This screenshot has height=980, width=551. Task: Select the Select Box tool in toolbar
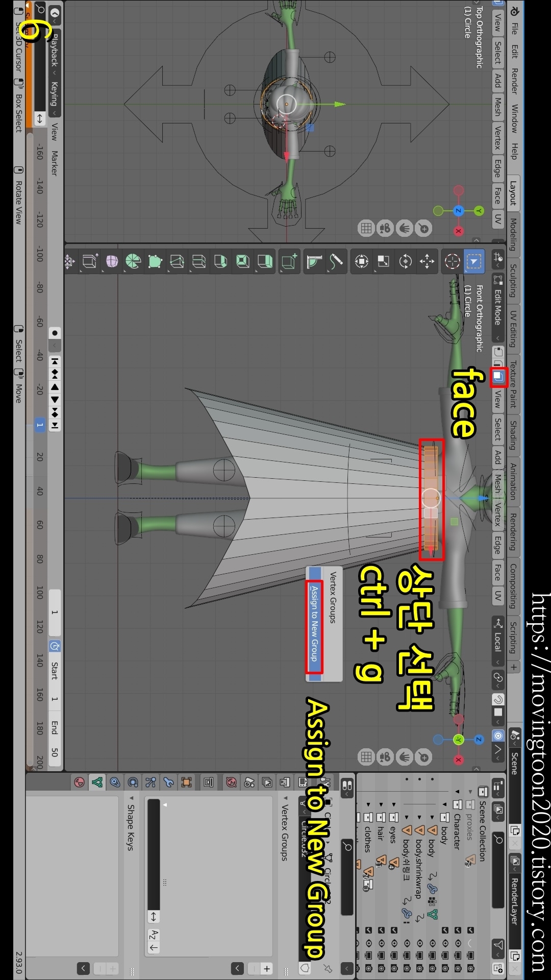point(474,262)
